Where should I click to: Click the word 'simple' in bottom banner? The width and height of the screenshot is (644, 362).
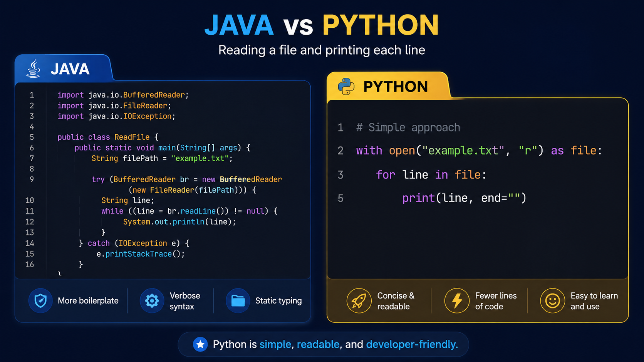[275, 344]
